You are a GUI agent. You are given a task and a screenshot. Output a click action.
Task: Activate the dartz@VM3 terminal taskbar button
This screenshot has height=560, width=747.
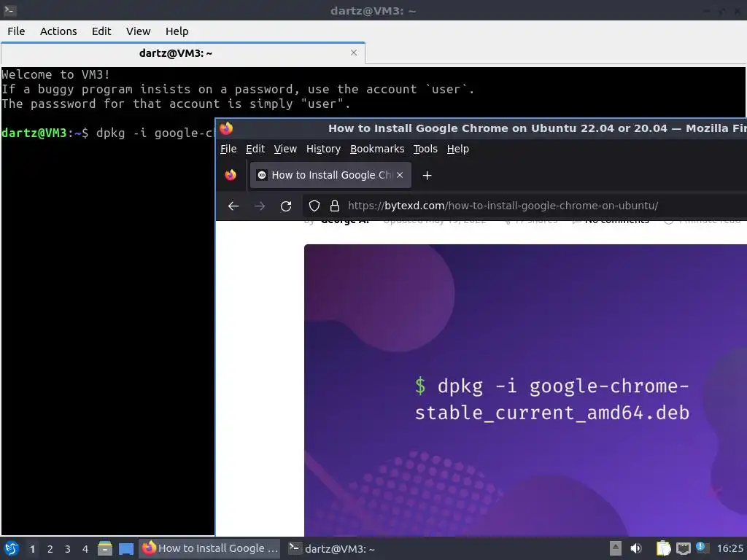[x=332, y=548]
